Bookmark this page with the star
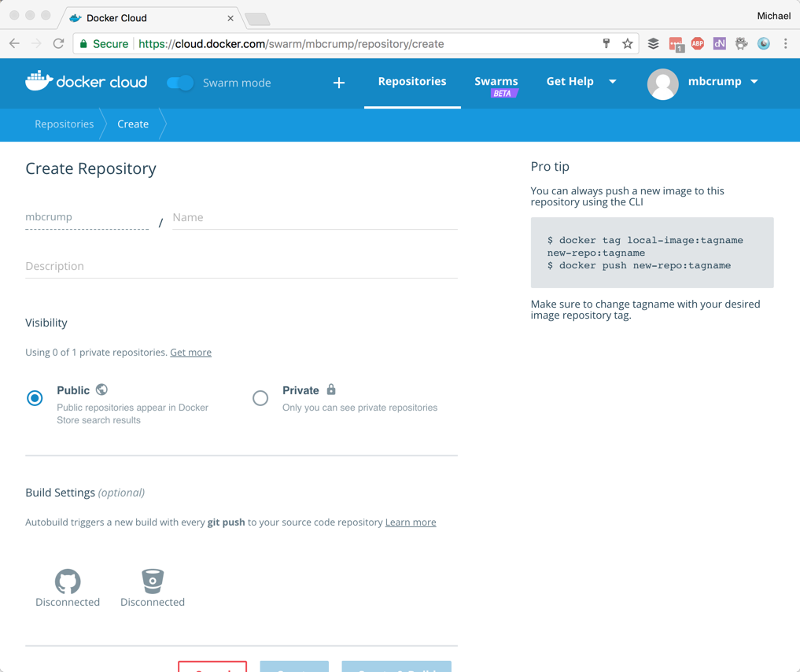Image resolution: width=800 pixels, height=672 pixels. (628, 44)
